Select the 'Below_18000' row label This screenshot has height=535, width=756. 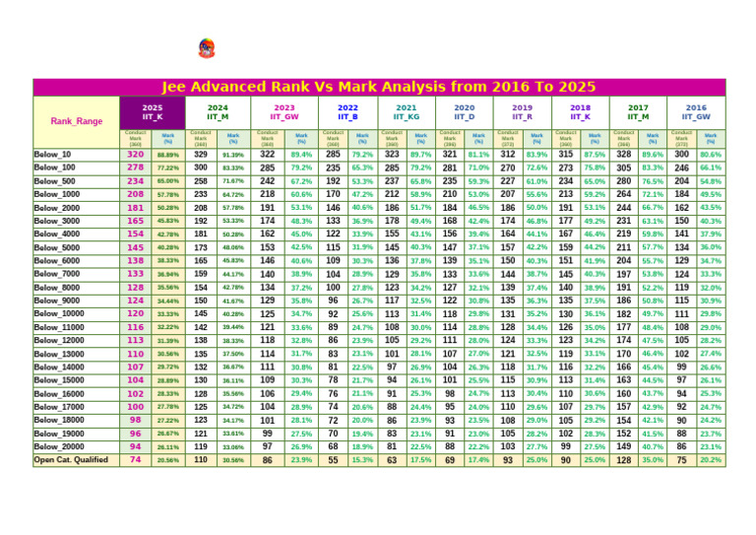[x=59, y=420]
